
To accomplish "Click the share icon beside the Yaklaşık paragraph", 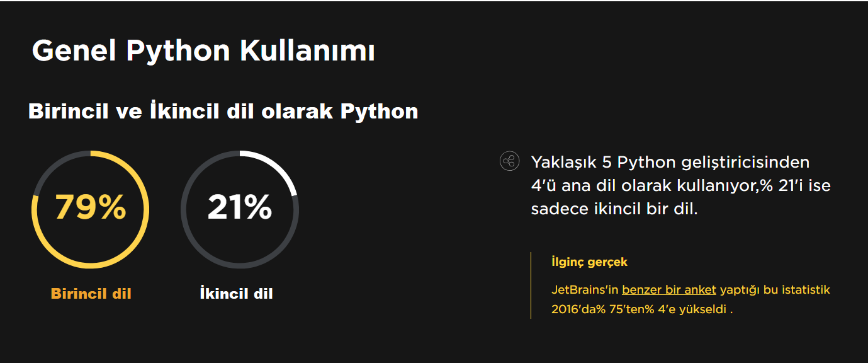I will tap(509, 161).
